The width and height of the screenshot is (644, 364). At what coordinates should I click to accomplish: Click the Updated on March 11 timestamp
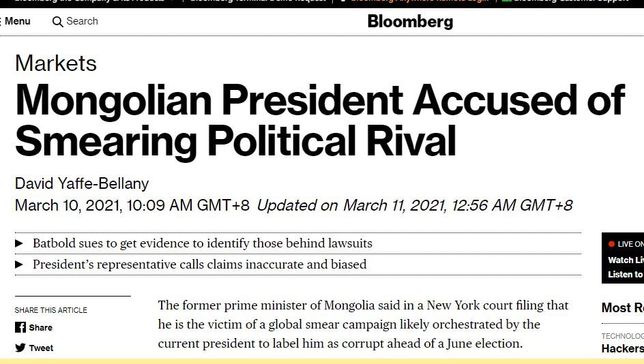415,205
